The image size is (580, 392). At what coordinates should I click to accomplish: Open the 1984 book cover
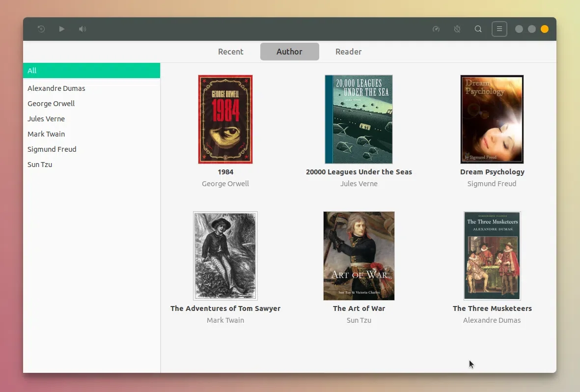point(225,119)
